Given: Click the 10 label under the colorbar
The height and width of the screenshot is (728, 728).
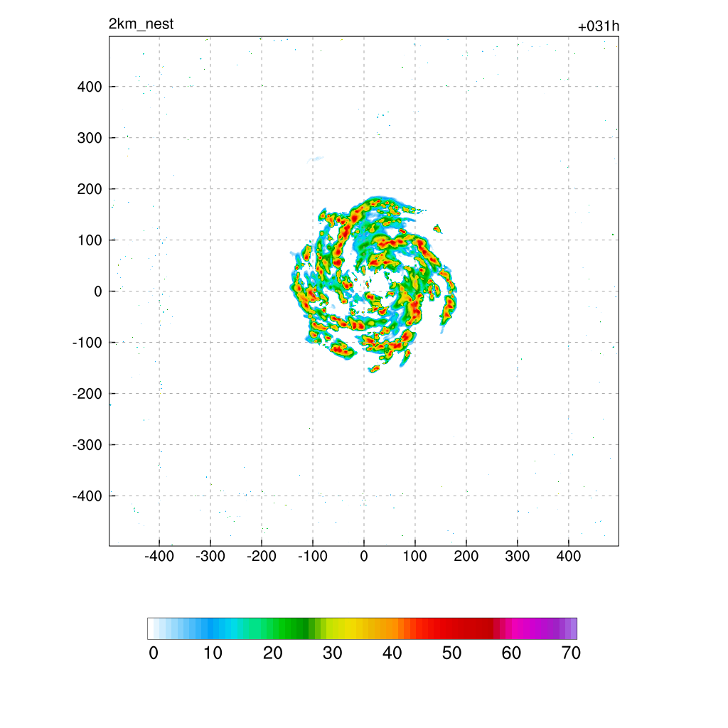Looking at the screenshot, I should tap(213, 653).
